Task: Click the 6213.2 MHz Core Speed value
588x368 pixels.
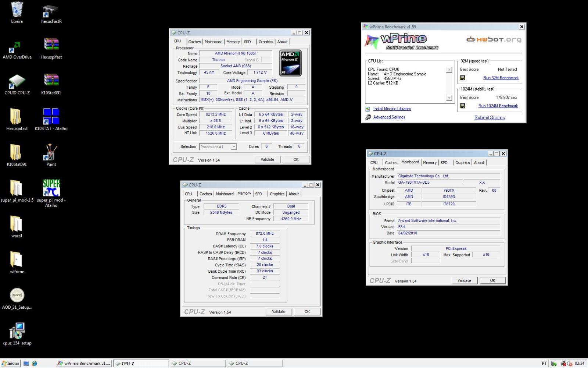Action: 216,114
